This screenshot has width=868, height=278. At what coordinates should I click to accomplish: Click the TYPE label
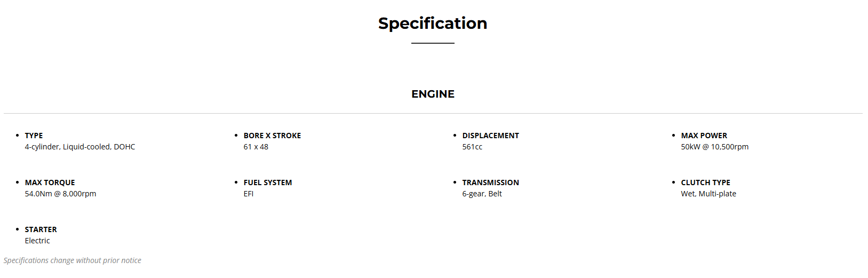coord(34,136)
